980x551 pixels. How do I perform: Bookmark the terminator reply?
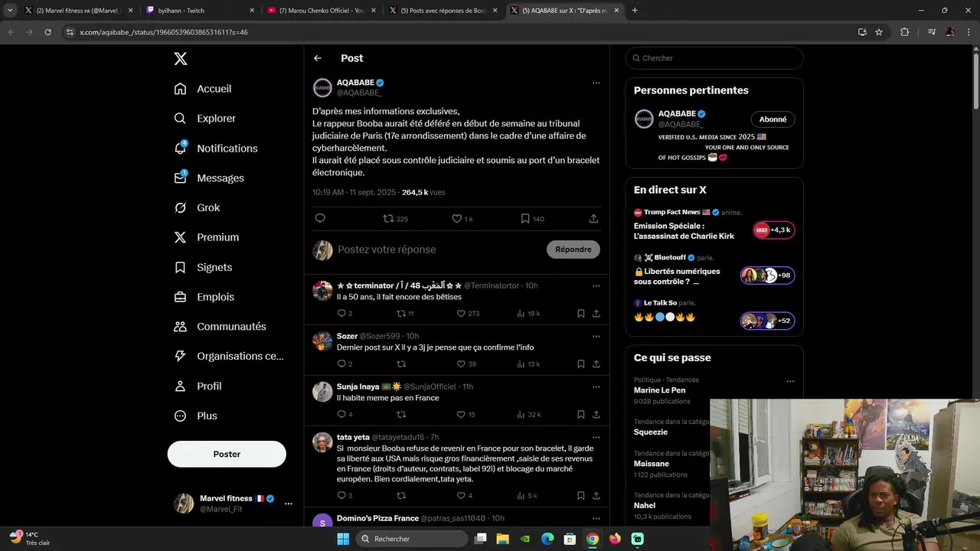tap(580, 314)
